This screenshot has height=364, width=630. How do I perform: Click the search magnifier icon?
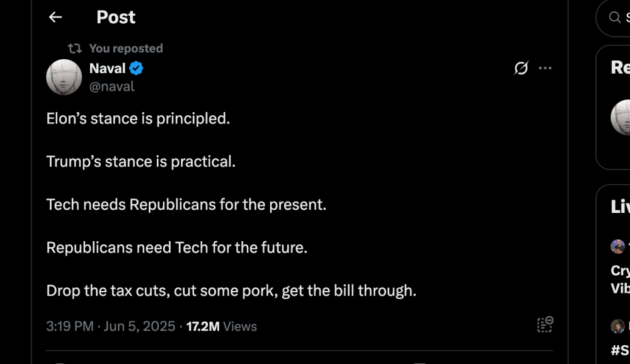[614, 17]
